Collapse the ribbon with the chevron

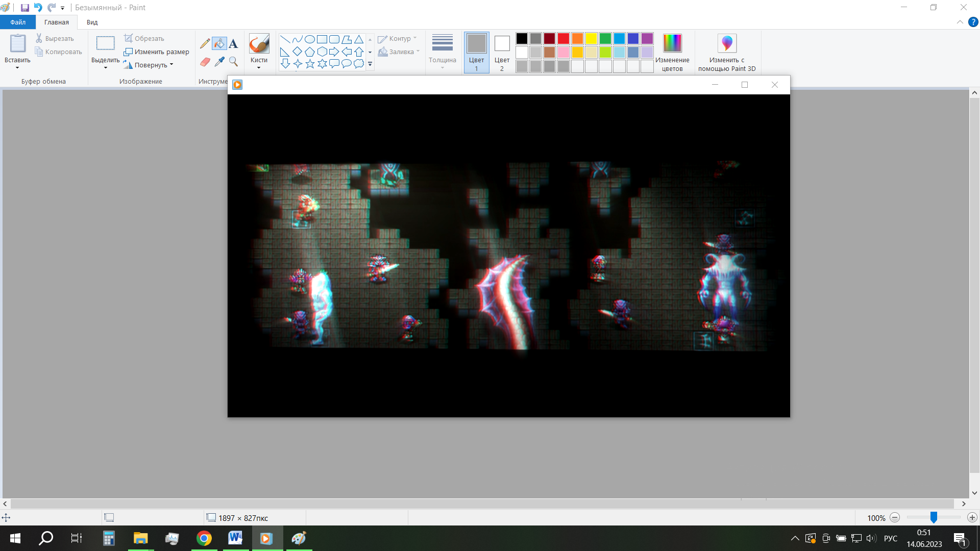tap(960, 22)
